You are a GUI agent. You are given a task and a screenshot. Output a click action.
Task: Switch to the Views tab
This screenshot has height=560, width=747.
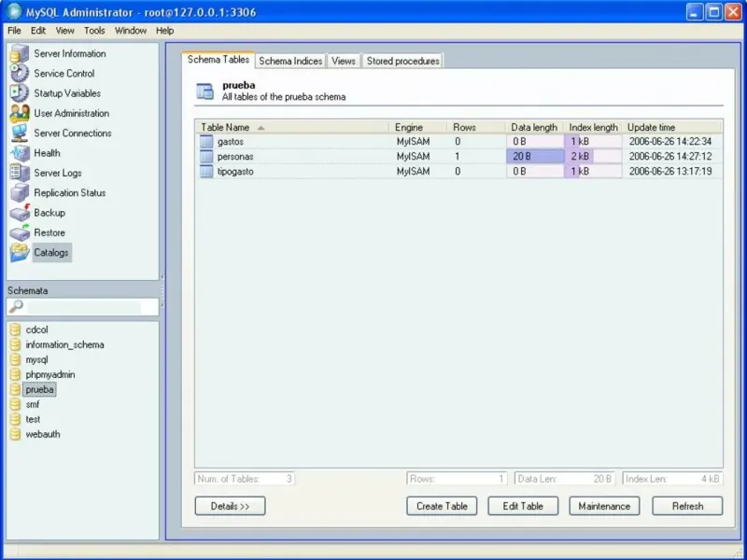coord(344,61)
